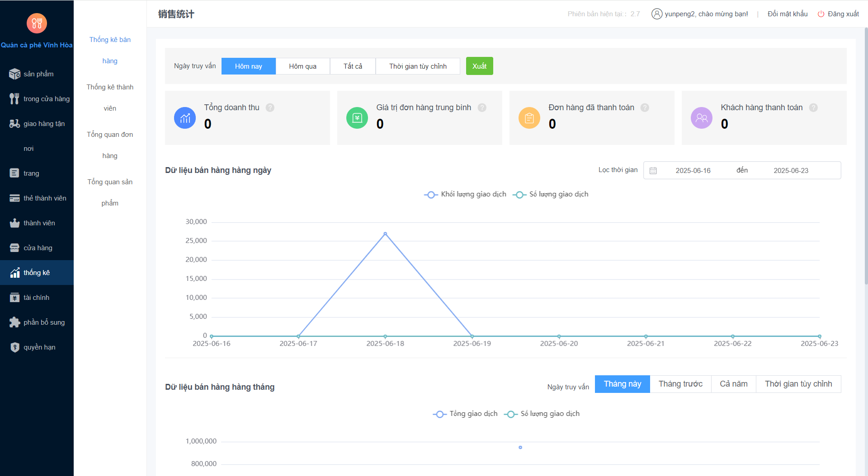Click help icon next to Tổng doanh thu
The height and width of the screenshot is (476, 868).
pyautogui.click(x=270, y=107)
